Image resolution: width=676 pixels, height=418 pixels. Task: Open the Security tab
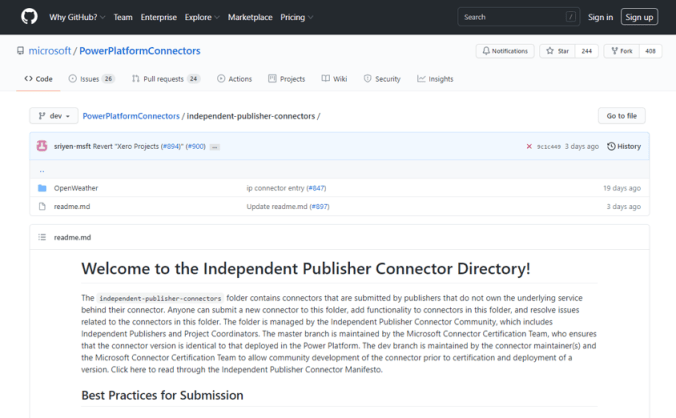[x=382, y=79]
